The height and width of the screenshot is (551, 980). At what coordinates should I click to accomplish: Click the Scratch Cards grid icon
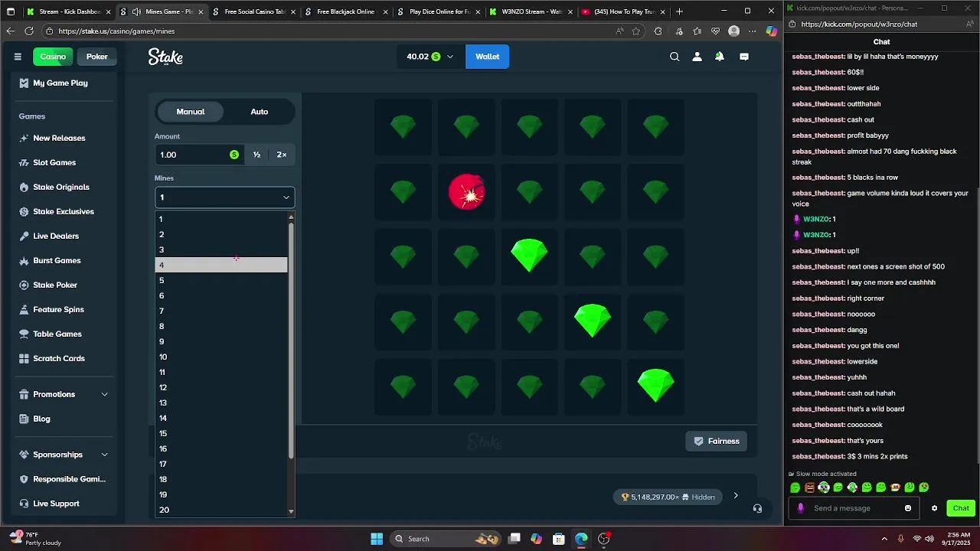click(24, 358)
